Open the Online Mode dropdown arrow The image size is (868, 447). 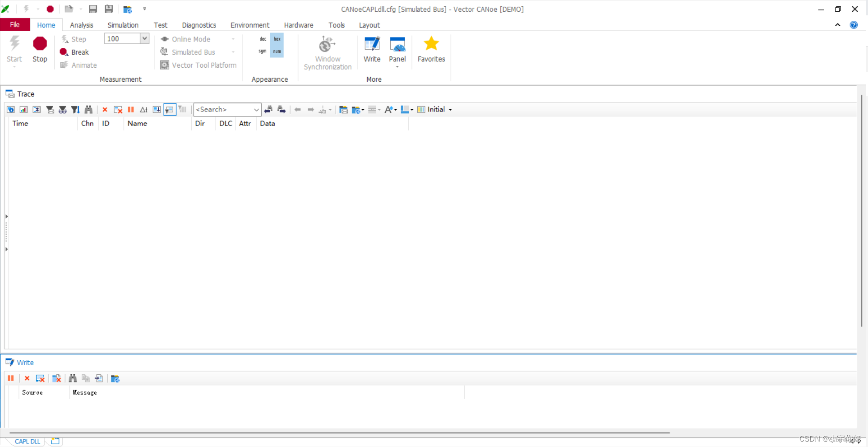[233, 39]
